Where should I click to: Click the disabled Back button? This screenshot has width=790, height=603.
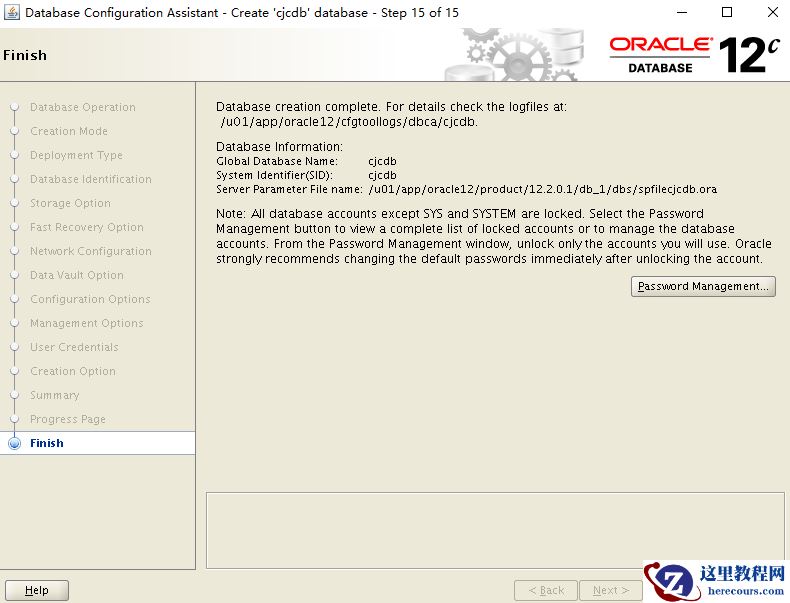pos(546,590)
